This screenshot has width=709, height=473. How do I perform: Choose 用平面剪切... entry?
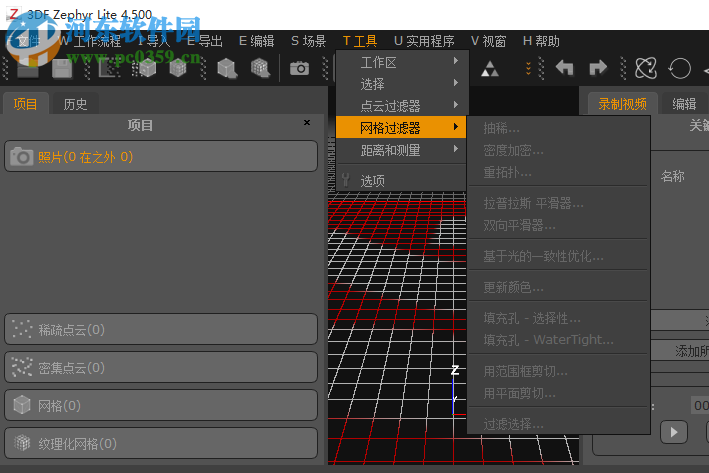click(558, 393)
